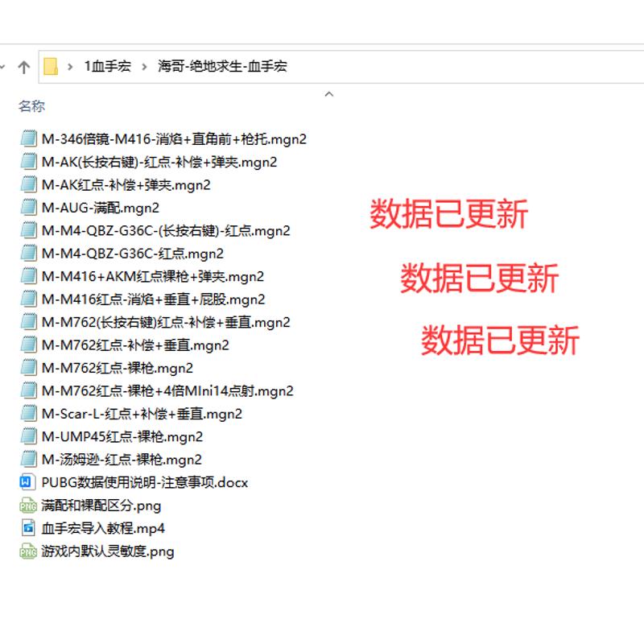
Task: Open the recent locations dropdown chevron
Action: coord(2,67)
